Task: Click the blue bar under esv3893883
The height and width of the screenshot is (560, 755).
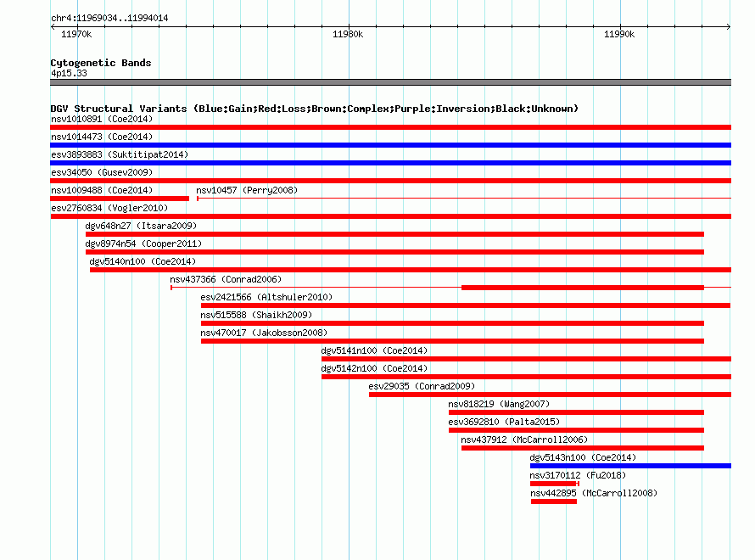Action: tap(390, 163)
